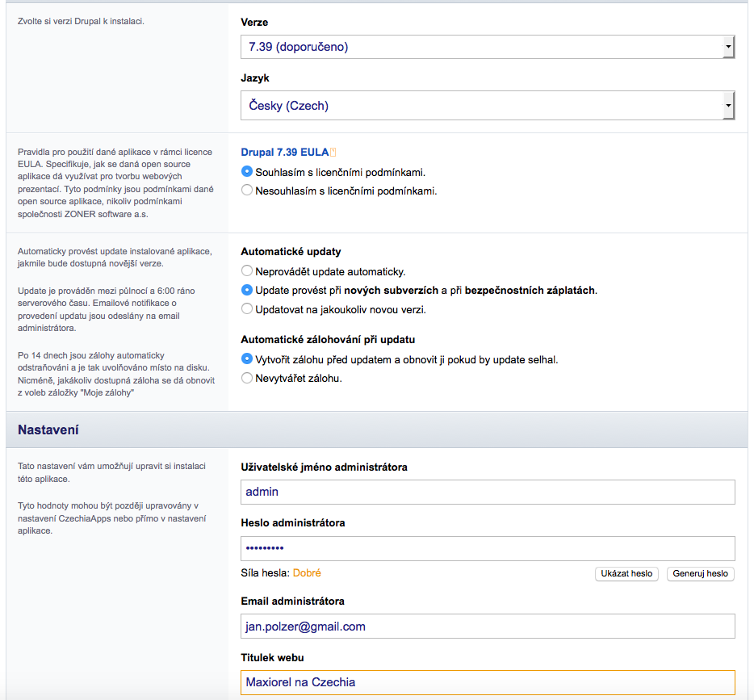Screen dimensions: 754x700
Task: Click the 'Titulek webu' site title field
Action: [x=488, y=682]
